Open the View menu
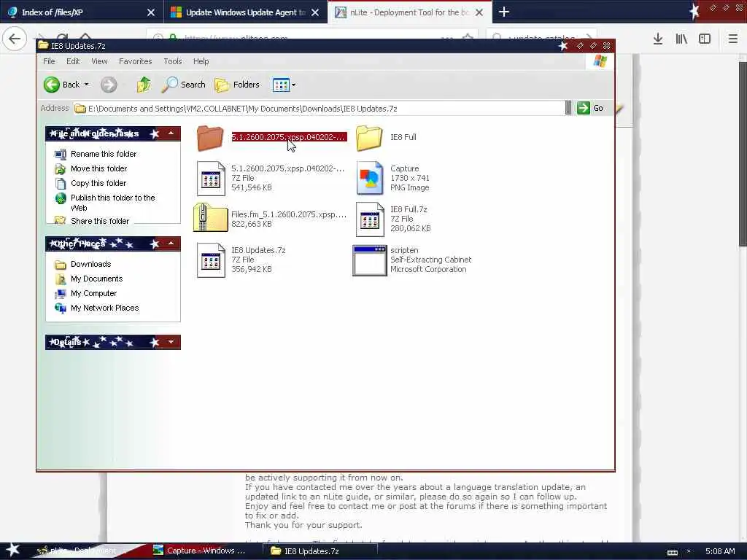This screenshot has width=747, height=560. (99, 61)
